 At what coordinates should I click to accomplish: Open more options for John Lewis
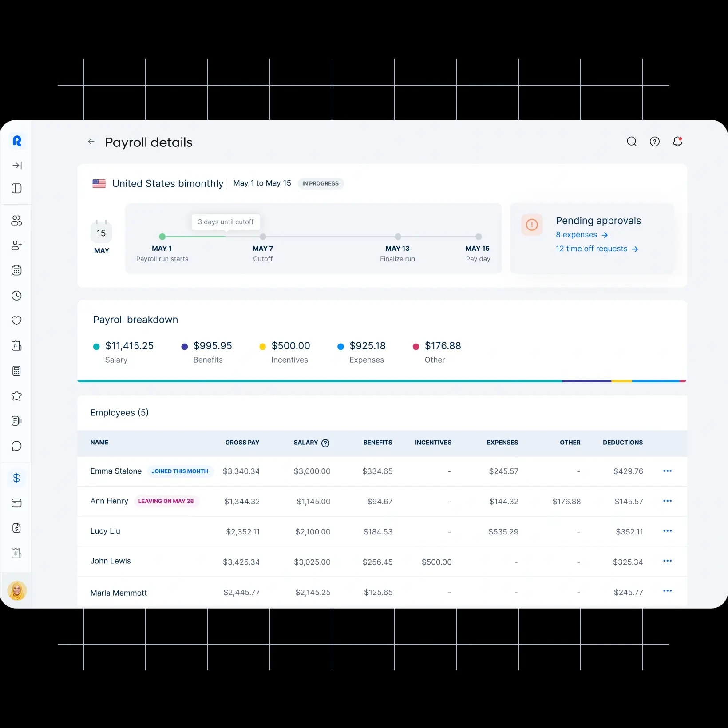click(x=667, y=561)
